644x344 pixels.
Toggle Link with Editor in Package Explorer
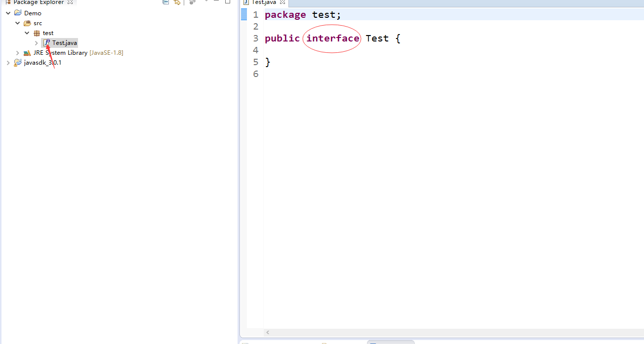tap(177, 2)
